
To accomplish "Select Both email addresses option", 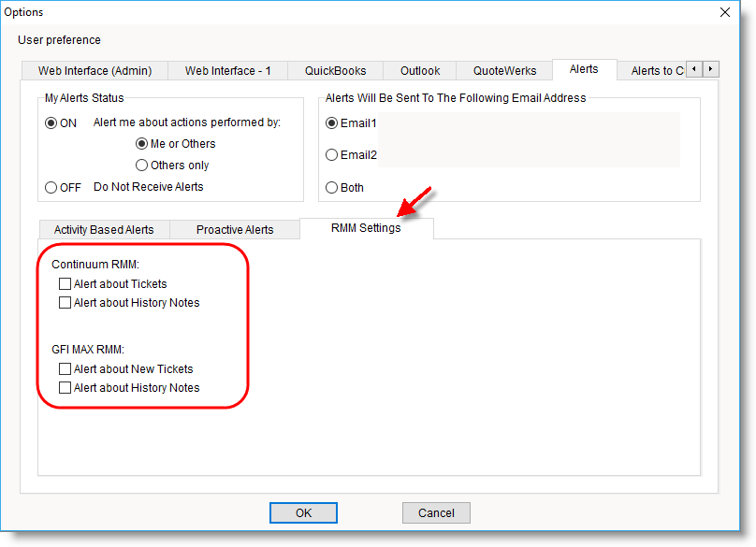I will [x=331, y=188].
